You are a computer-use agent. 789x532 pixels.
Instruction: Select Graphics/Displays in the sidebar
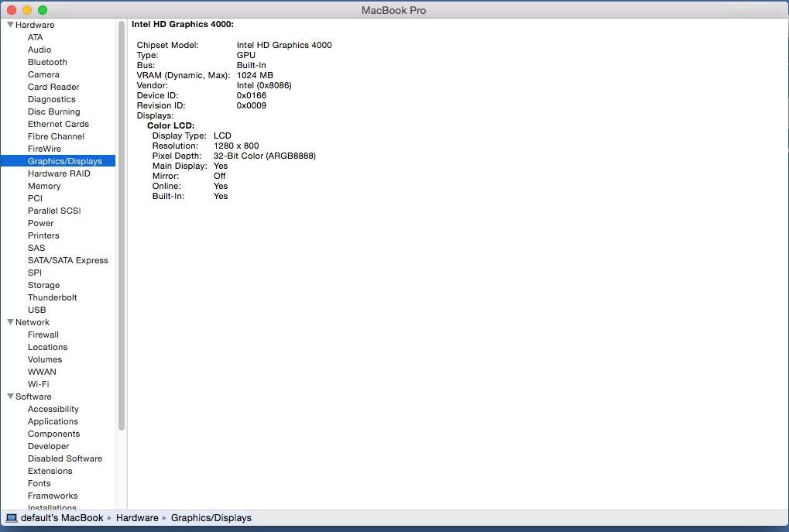click(x=64, y=161)
